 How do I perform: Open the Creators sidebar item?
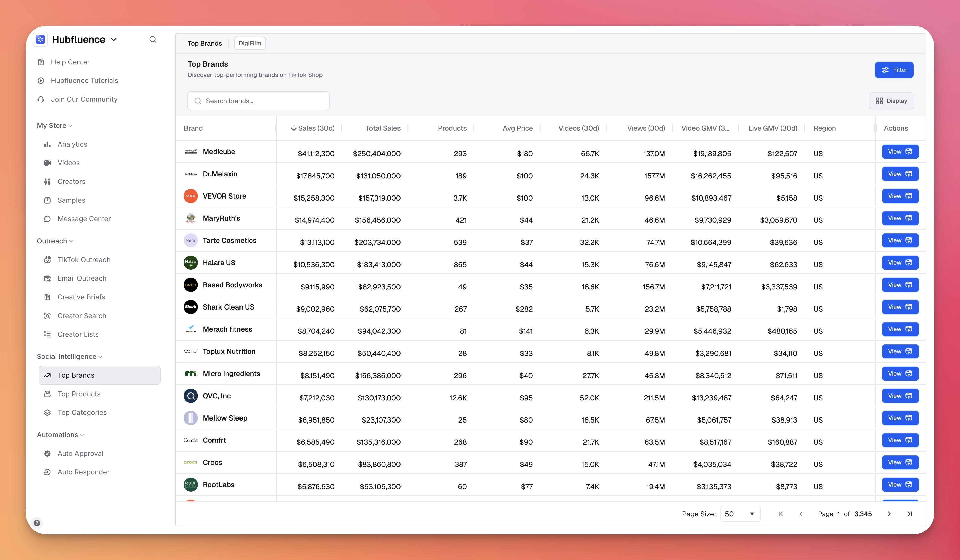pos(71,182)
